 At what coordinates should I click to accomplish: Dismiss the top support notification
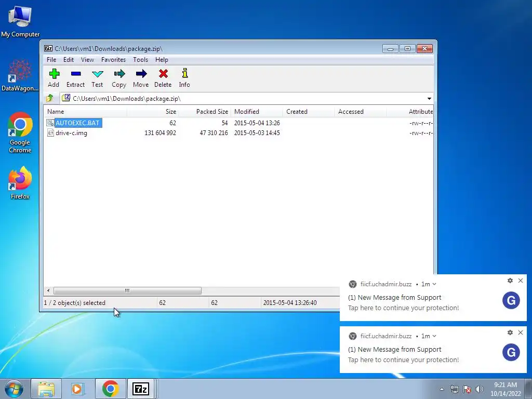point(521,281)
